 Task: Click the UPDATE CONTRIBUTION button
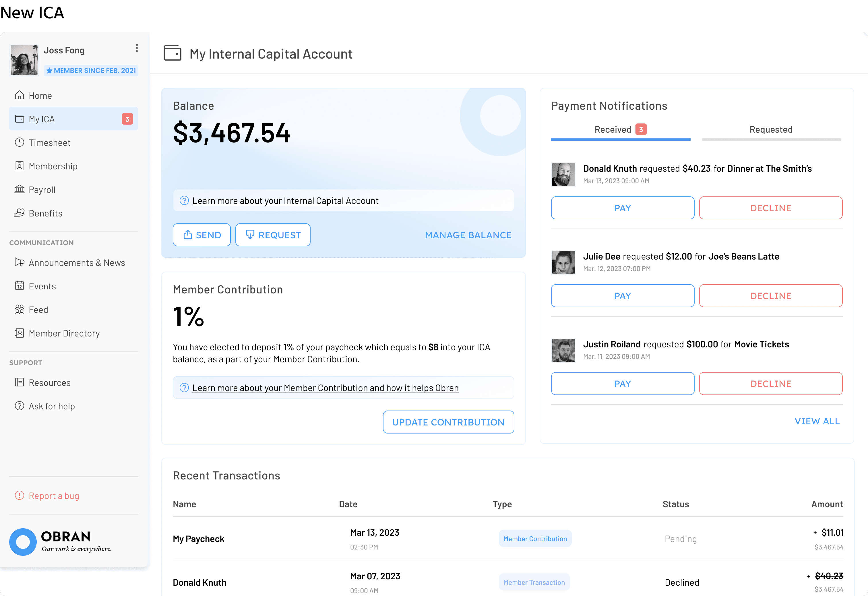coord(448,422)
